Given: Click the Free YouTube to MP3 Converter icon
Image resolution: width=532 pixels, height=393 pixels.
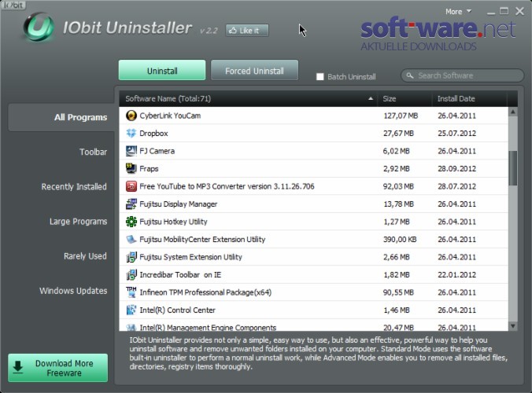Looking at the screenshot, I should click(131, 186).
